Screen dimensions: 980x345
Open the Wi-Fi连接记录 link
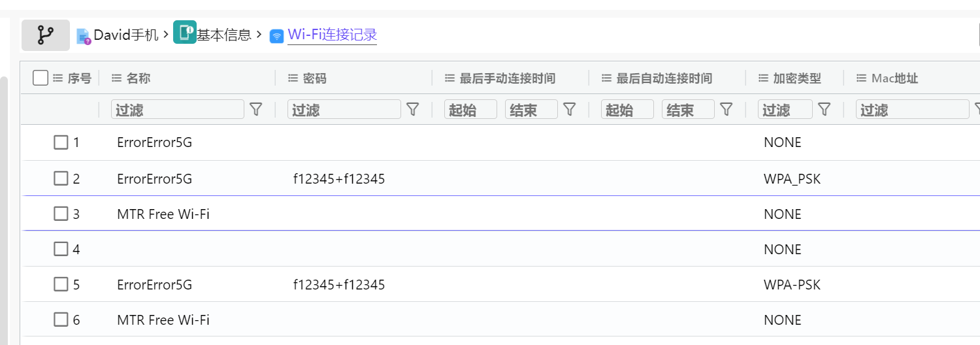[332, 35]
